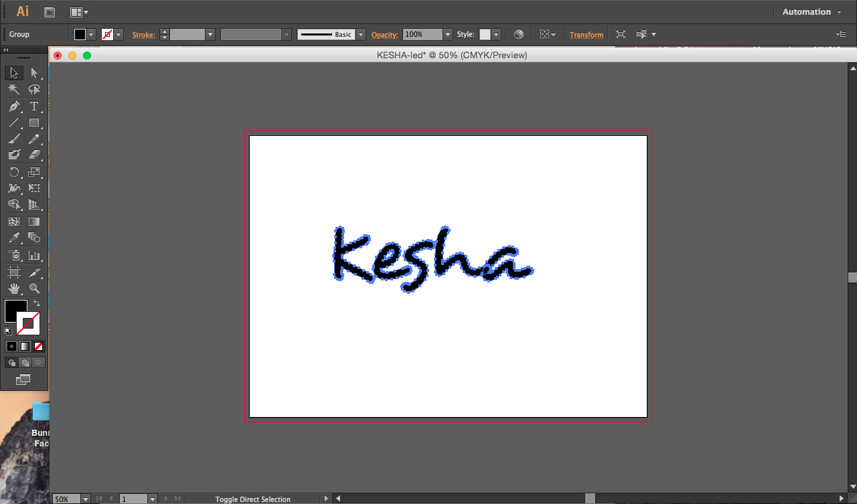Open the stroke weight dropdown
This screenshot has height=504, width=857.
[x=210, y=34]
